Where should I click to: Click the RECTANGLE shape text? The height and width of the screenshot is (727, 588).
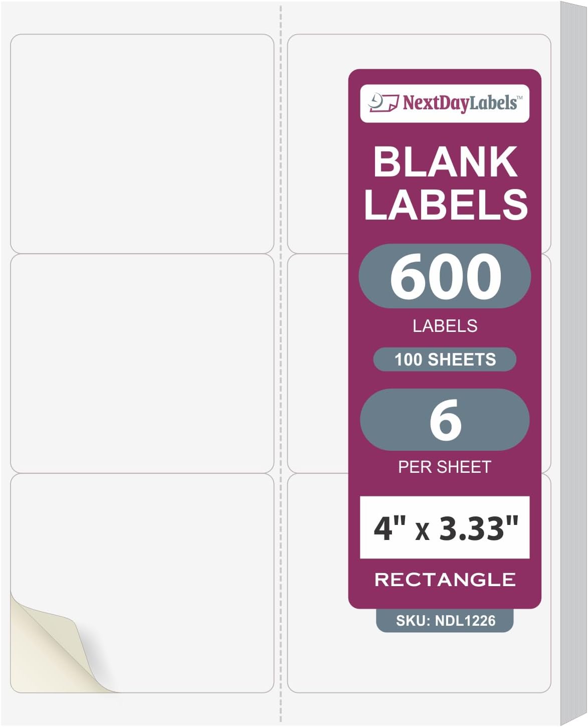click(x=445, y=580)
